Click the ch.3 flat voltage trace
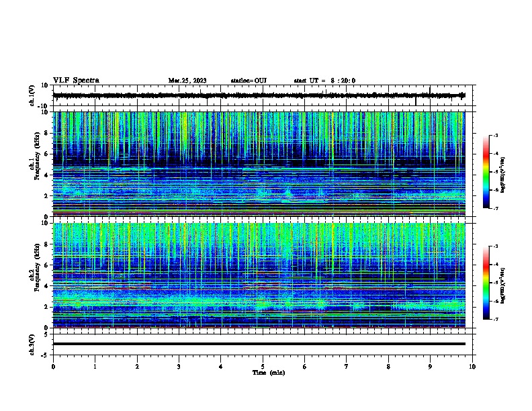Viewport: 532px width, 411px height. 259,344
